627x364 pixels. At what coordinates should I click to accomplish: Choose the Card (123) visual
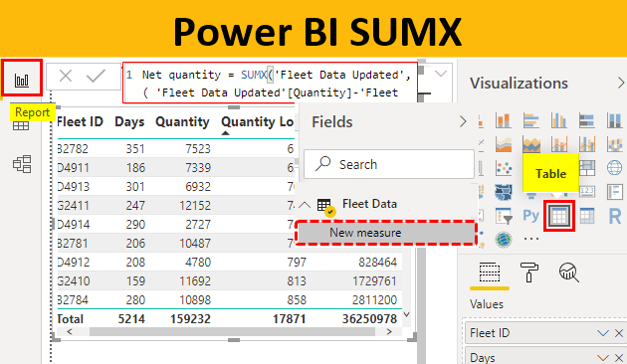click(586, 192)
